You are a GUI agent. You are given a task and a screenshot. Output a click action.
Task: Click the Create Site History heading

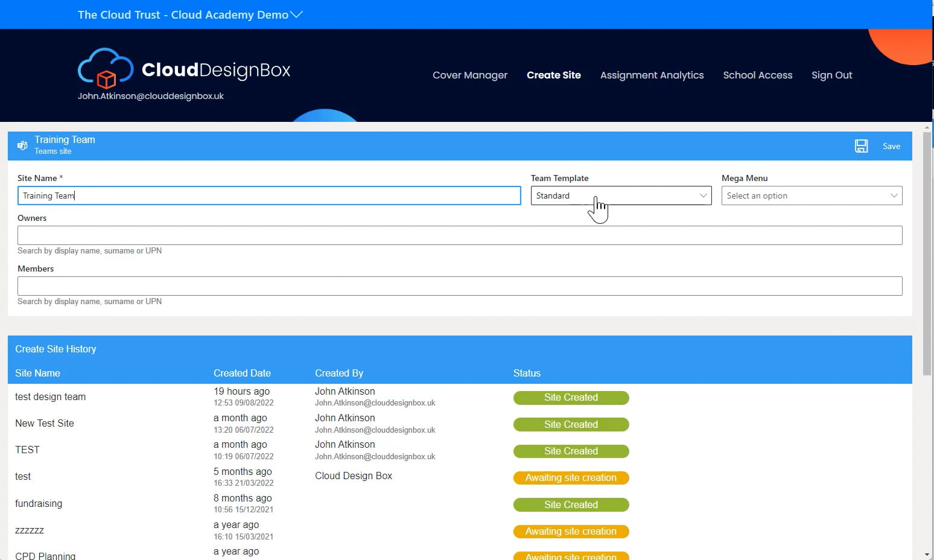(56, 349)
